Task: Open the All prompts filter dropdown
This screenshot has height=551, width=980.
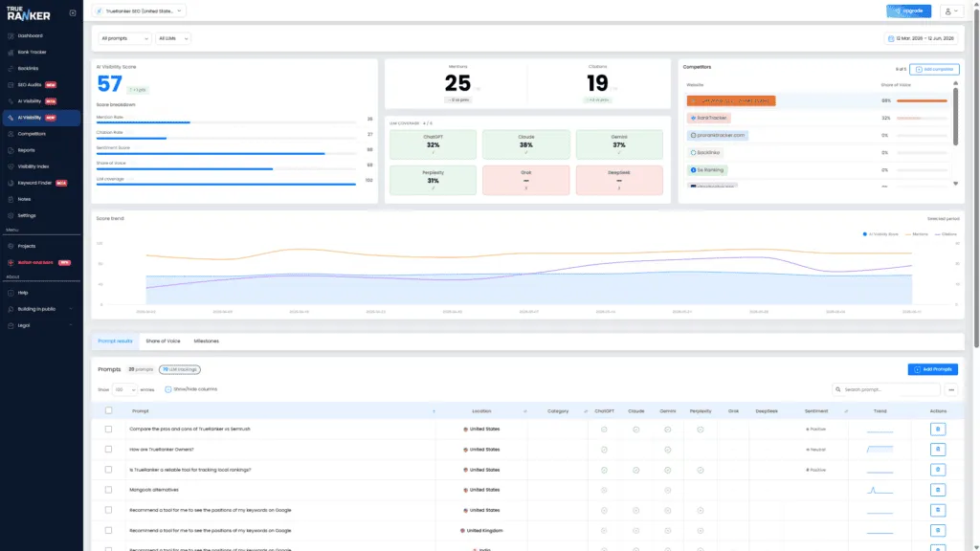Action: (124, 38)
